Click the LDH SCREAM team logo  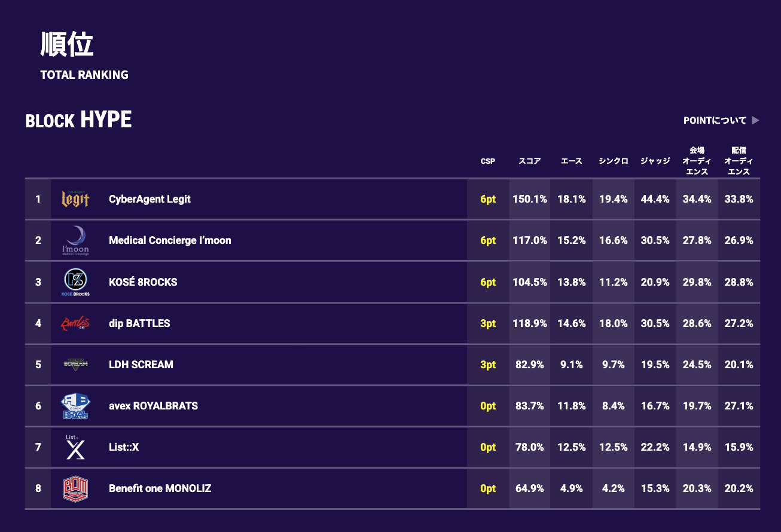(75, 364)
